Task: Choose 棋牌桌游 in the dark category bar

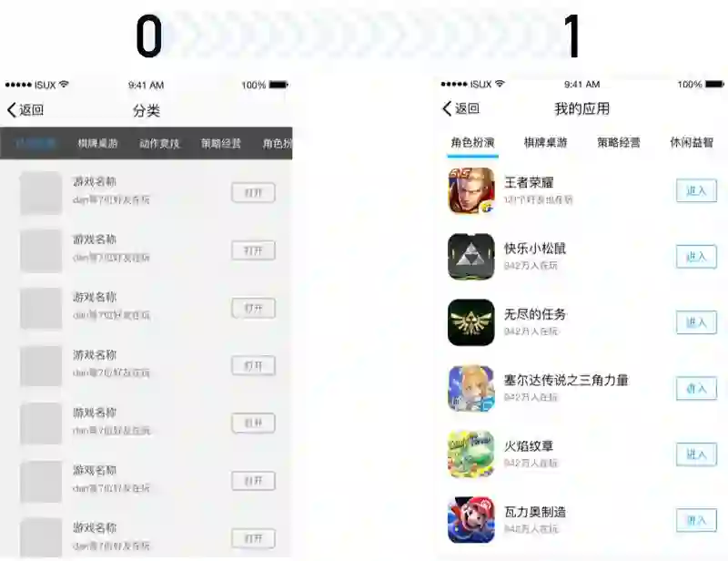Action: 97,144
